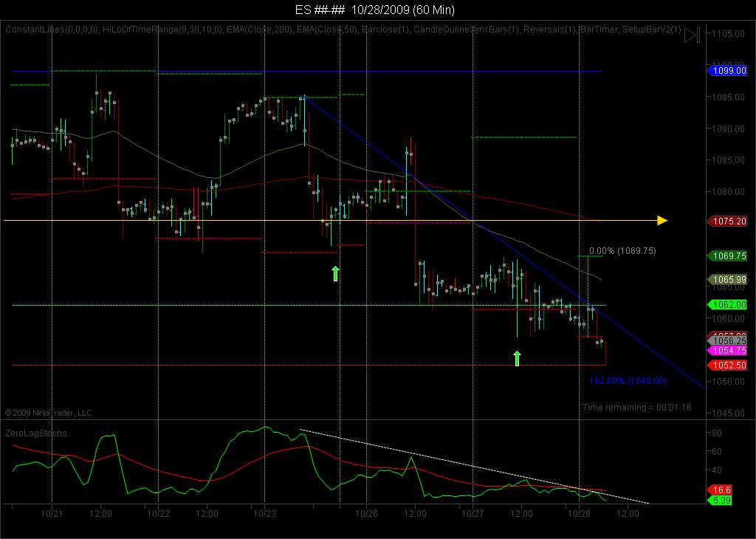Click the chart title ES ##-## 10/28/2009 (60 Min)
756x539 pixels.
(374, 10)
